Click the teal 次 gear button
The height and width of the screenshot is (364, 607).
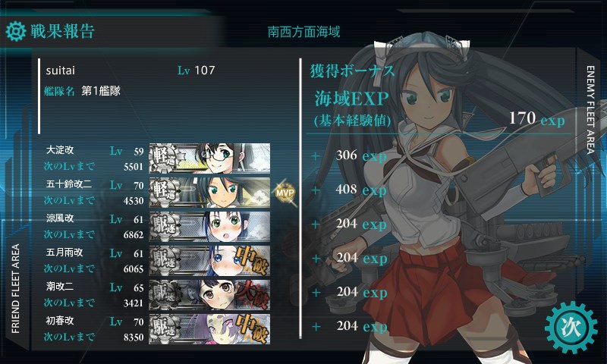[x=571, y=327]
